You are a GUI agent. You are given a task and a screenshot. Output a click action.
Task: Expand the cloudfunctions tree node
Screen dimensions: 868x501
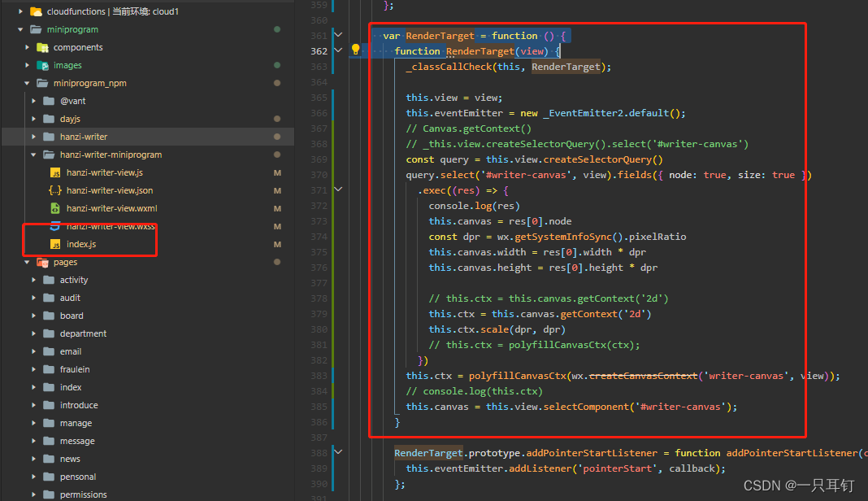point(20,11)
